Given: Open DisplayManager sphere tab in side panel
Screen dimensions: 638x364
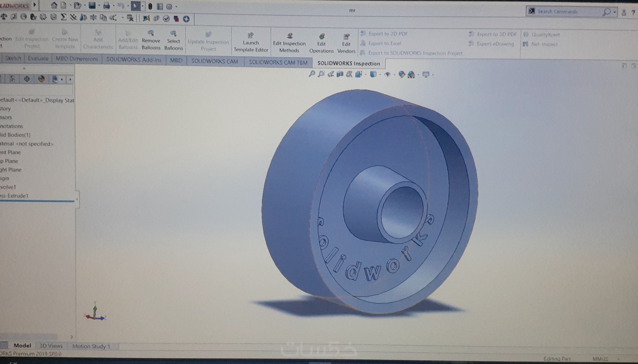Looking at the screenshot, I should point(41,79).
